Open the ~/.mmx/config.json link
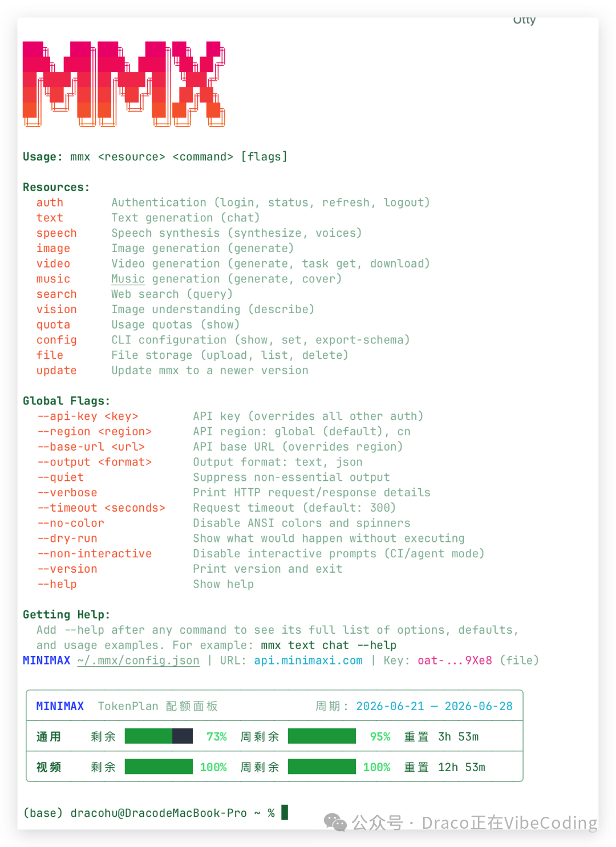Screen dimensions: 616x847 pyautogui.click(x=139, y=660)
